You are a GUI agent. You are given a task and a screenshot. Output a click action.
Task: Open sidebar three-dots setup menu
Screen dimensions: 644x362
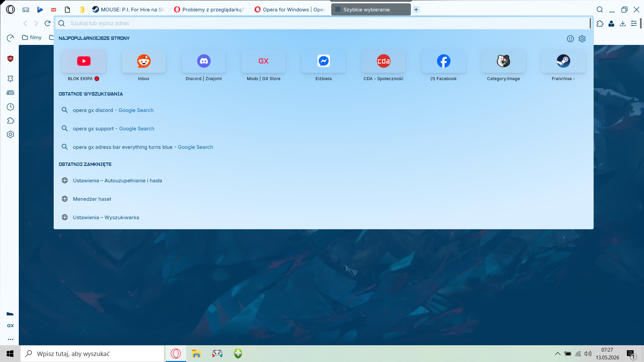(10, 339)
